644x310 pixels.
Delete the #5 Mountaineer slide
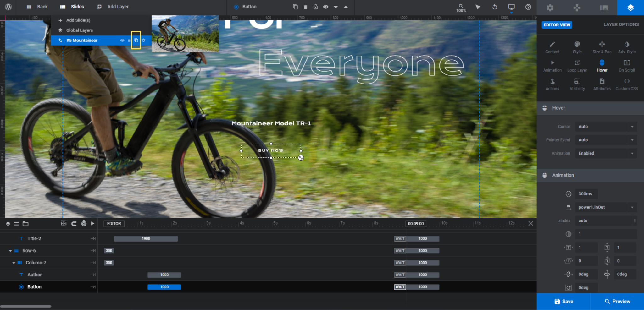click(x=129, y=40)
